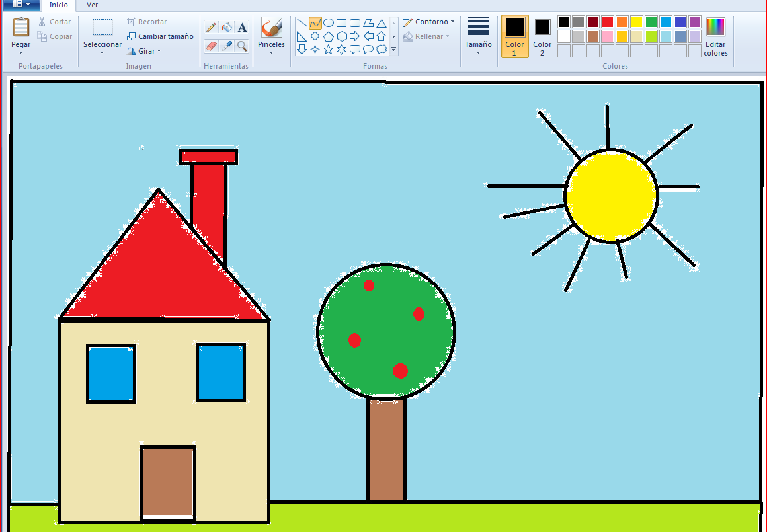Viewport: 767px width, 532px height.
Task: Select the Fill with color tool
Action: (x=227, y=26)
